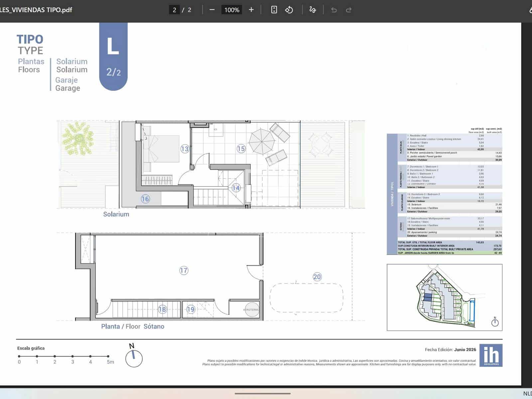Click the zoom in plus button
The height and width of the screenshot is (399, 532).
[251, 10]
